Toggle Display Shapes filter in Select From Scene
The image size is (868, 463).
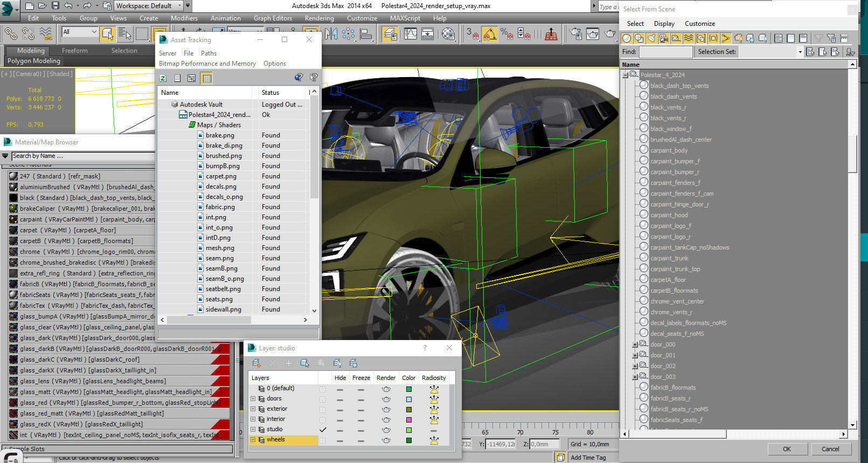click(639, 38)
